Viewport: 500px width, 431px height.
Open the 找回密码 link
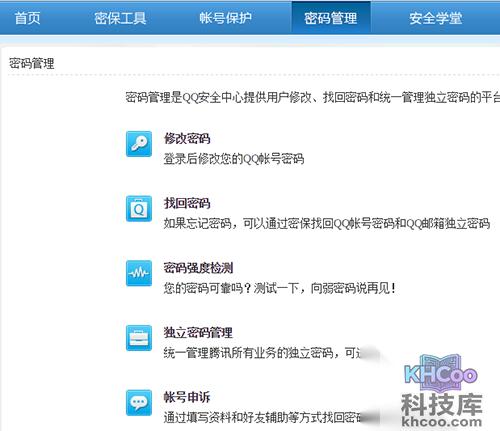click(187, 203)
